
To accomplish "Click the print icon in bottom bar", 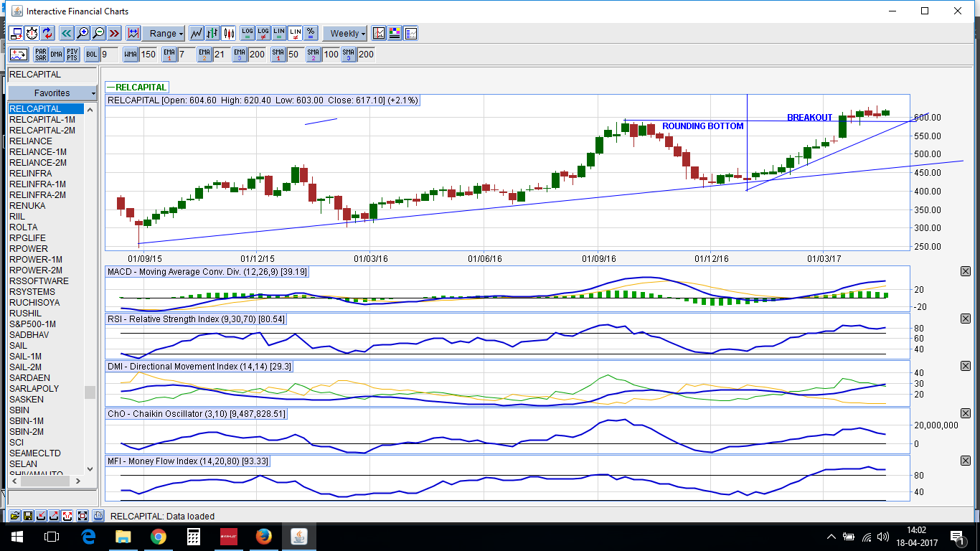I will (98, 515).
